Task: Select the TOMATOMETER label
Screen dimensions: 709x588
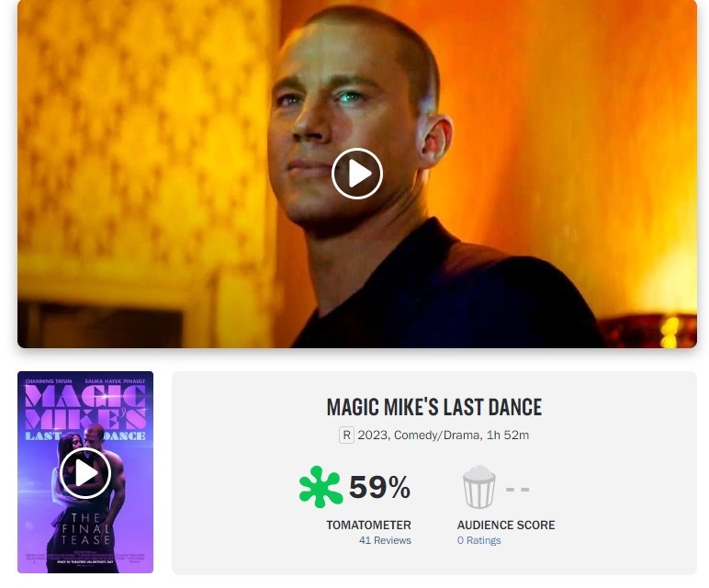Action: click(368, 526)
